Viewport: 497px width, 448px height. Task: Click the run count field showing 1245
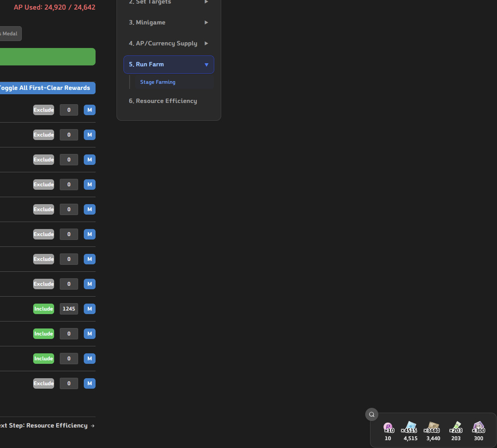click(x=69, y=309)
